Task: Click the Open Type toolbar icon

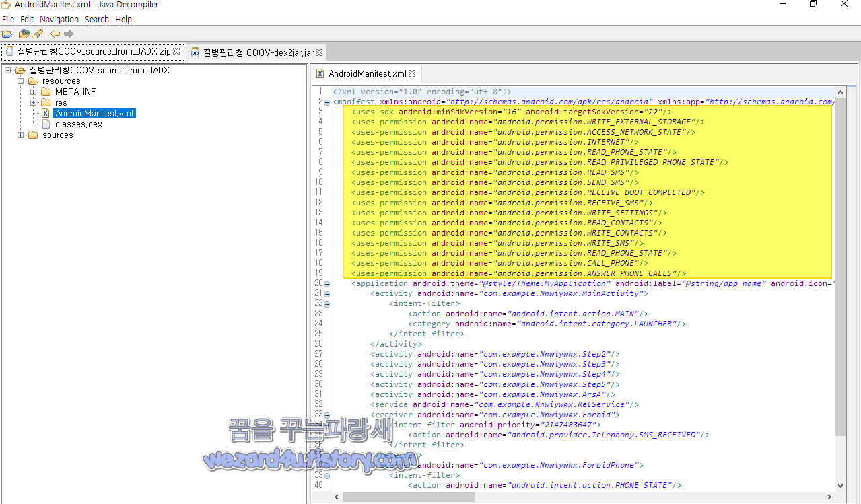Action: tap(24, 34)
